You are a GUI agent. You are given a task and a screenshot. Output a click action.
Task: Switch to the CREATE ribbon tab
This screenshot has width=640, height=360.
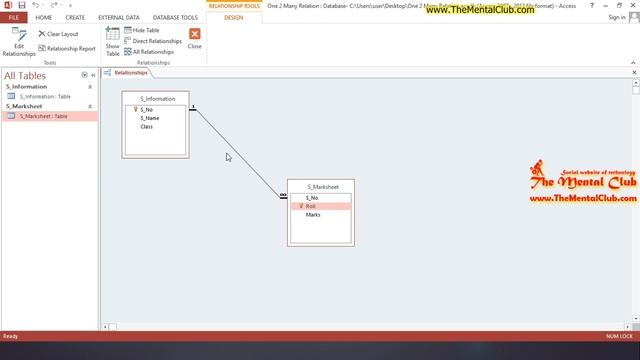pyautogui.click(x=75, y=18)
